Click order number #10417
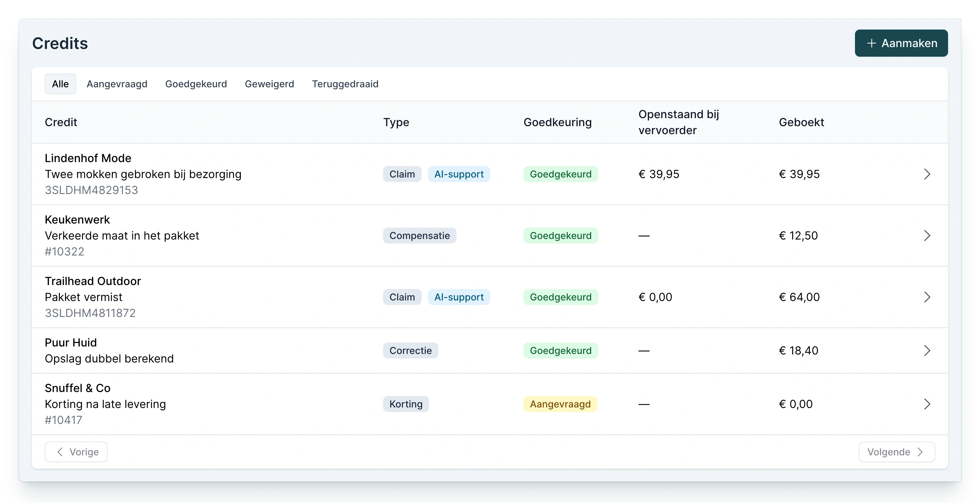 click(64, 420)
